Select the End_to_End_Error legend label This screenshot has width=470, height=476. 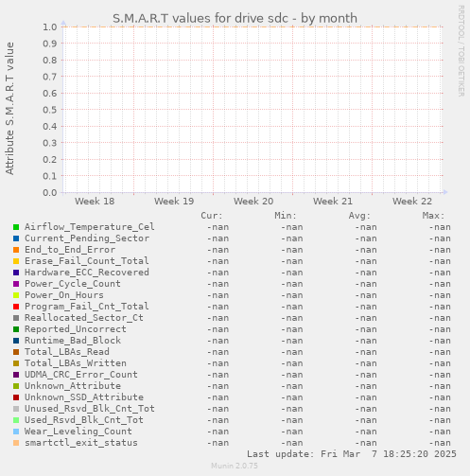click(70, 250)
